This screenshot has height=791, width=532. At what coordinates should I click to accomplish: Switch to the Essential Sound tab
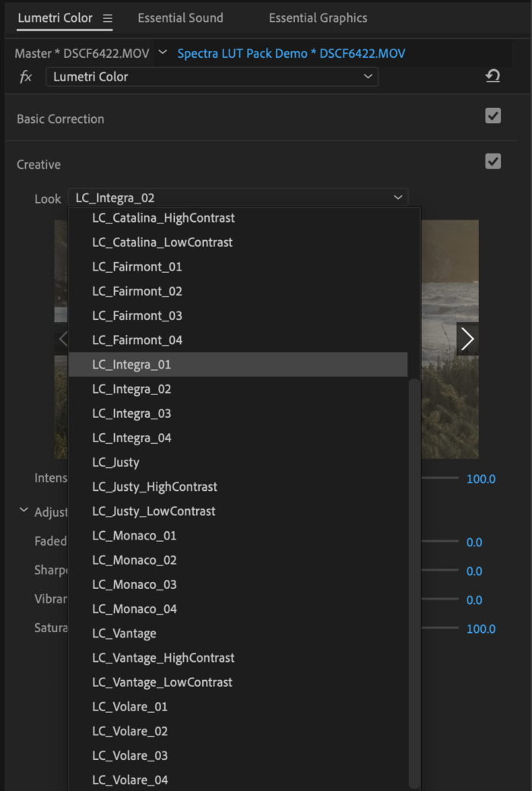[180, 17]
